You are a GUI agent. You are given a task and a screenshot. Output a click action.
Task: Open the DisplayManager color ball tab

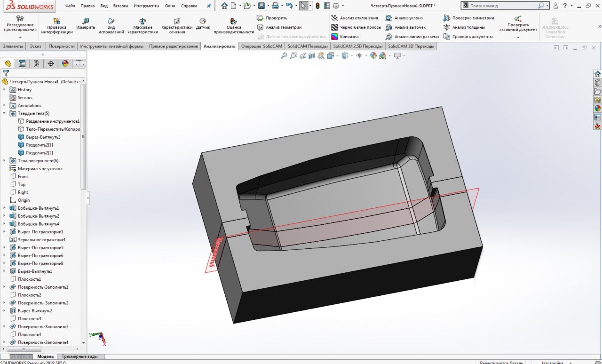tap(65, 63)
